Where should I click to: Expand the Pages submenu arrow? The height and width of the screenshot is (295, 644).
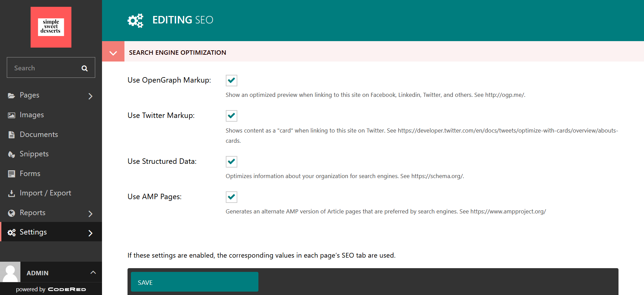(x=90, y=96)
